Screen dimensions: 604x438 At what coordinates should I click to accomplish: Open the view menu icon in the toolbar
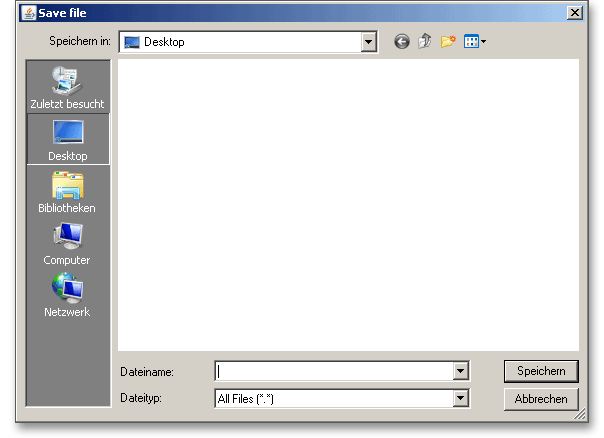[474, 42]
